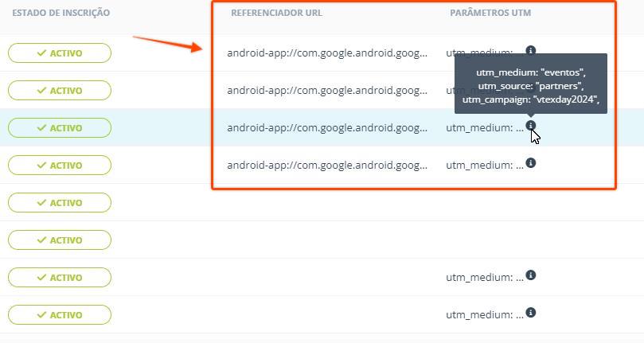Select the second row's ACTIVO status badge

pyautogui.click(x=60, y=91)
